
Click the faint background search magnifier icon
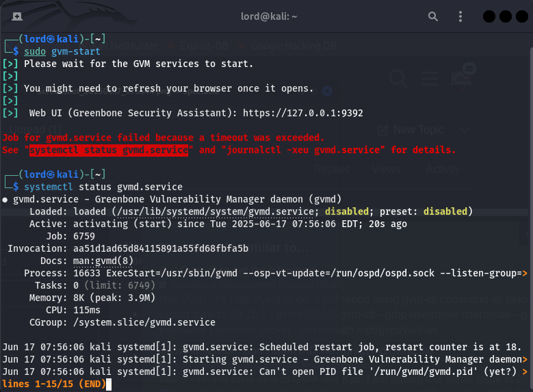pos(398,77)
